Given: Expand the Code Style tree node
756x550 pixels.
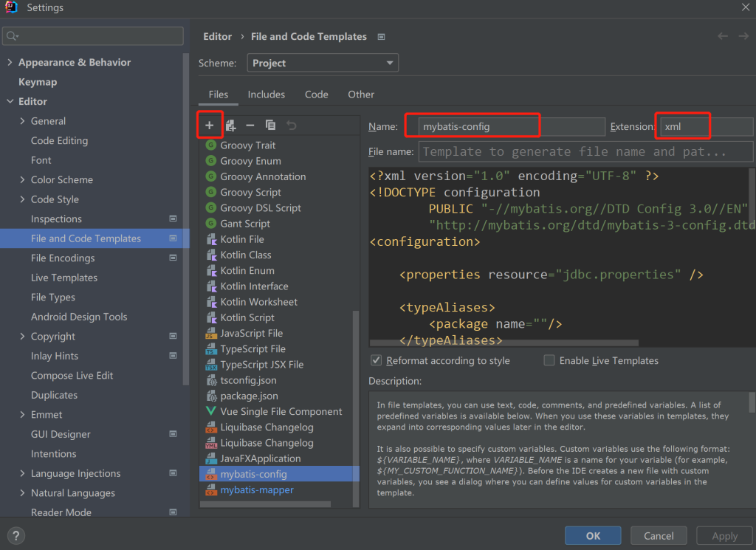Looking at the screenshot, I should pos(23,199).
